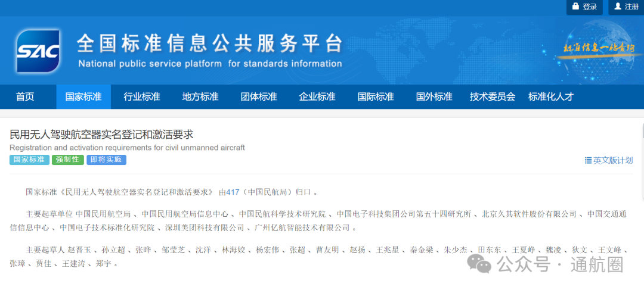Click the list icon before 英文版计划

pos(588,160)
